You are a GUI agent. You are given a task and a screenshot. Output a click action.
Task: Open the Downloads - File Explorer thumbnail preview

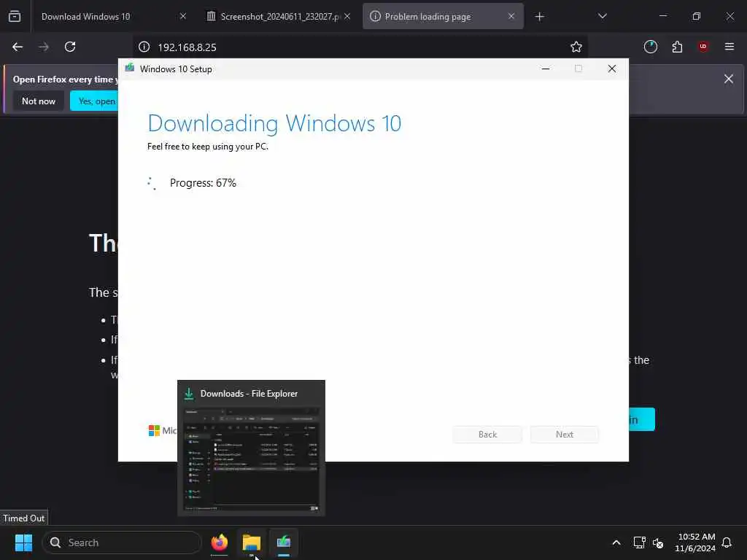click(x=251, y=448)
